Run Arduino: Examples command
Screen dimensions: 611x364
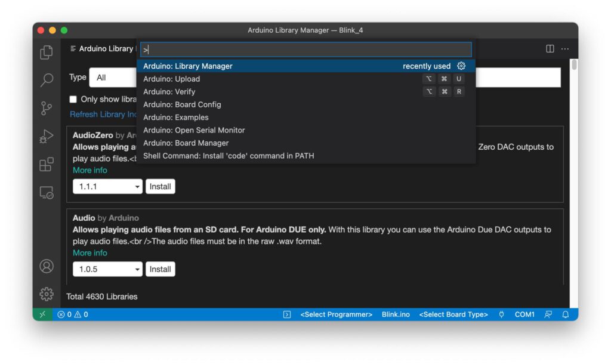tap(306, 118)
